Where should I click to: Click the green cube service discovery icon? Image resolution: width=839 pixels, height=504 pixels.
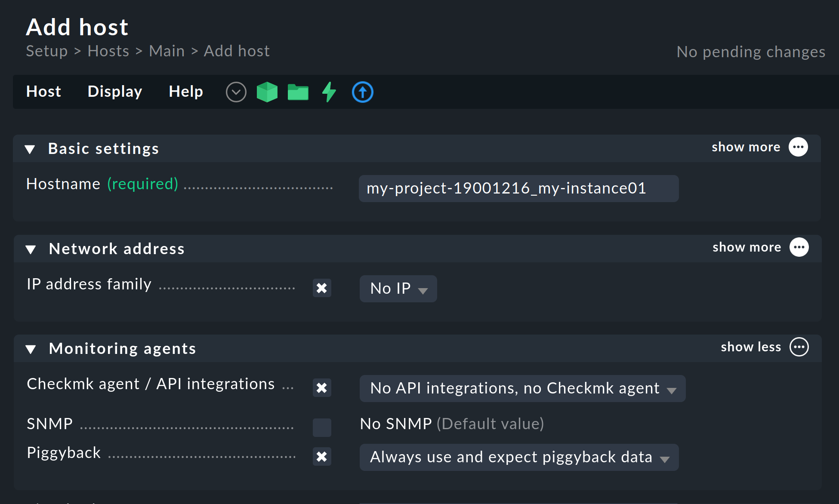pos(267,92)
